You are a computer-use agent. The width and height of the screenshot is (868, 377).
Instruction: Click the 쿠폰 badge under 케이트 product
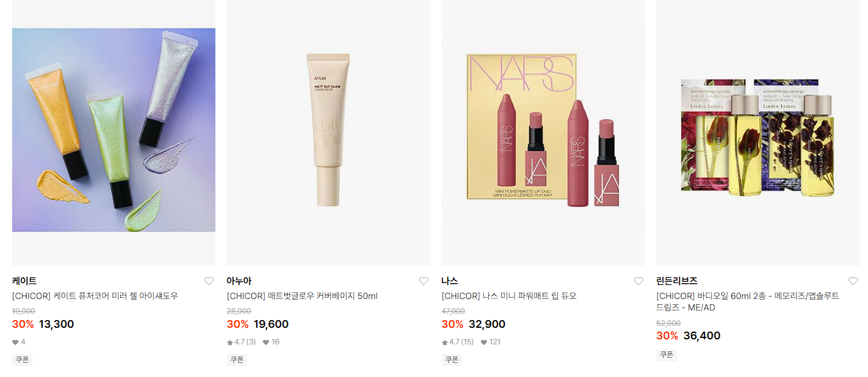coord(22,360)
